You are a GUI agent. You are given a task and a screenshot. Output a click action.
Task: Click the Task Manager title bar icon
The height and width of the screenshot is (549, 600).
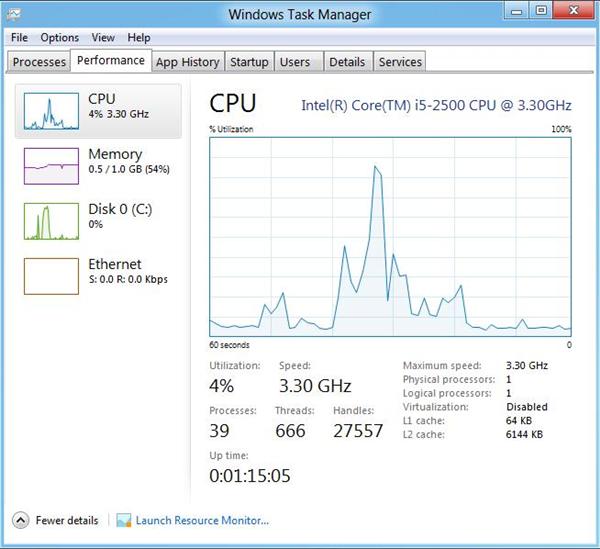tap(14, 15)
